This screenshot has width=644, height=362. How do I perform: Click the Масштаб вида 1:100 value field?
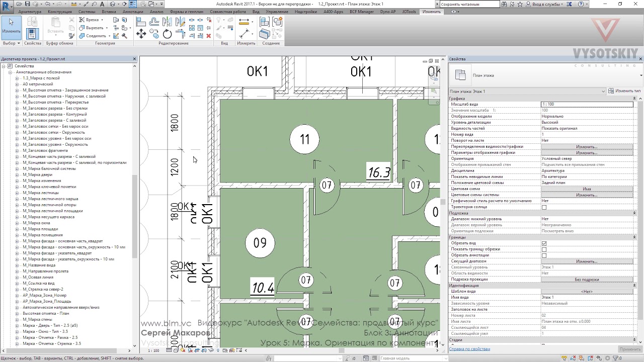coord(587,104)
